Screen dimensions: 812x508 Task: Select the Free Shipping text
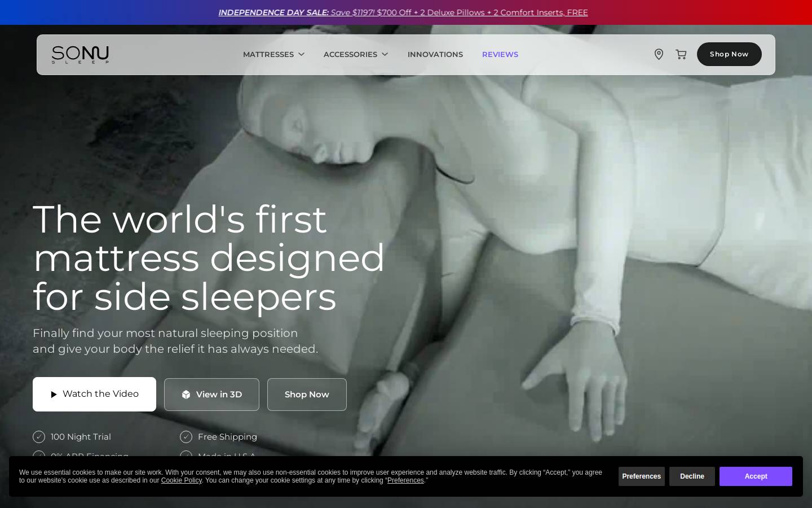227,437
